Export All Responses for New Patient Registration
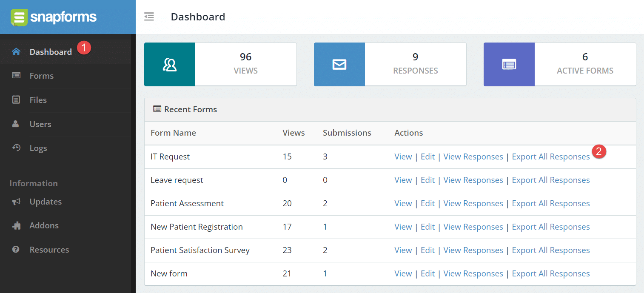The image size is (644, 293). pos(551,227)
